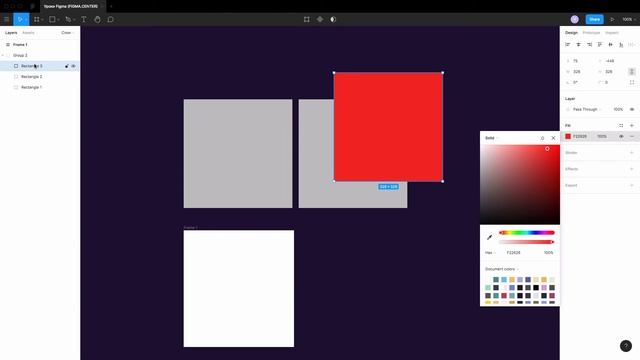Start the prototype presentation play button
The height and width of the screenshot is (360, 640).
click(x=612, y=19)
